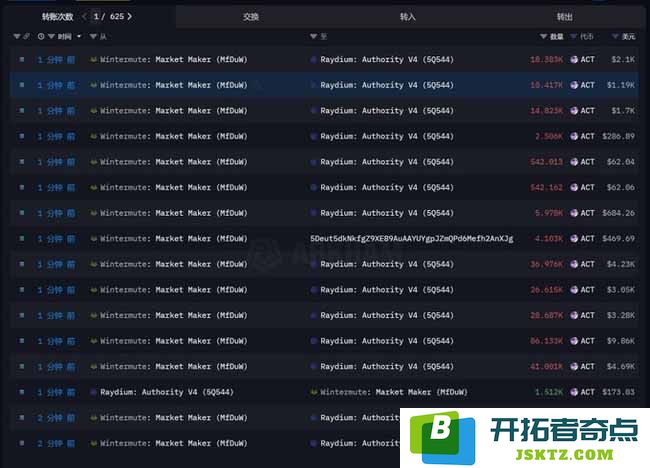
Task: Open address 5DeutSdkNkfgZ9XE89AuAAYUYgpJZmQPd6Mefh2AnXJg
Action: coord(412,239)
